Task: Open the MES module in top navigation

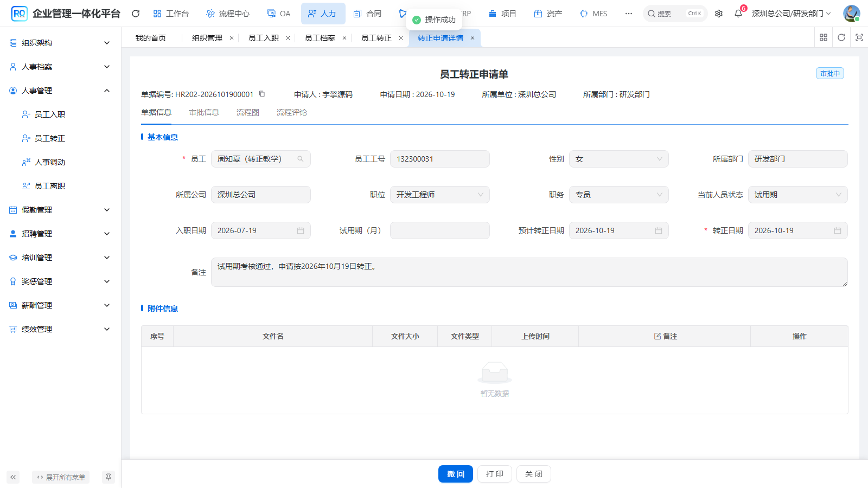Action: click(x=593, y=14)
